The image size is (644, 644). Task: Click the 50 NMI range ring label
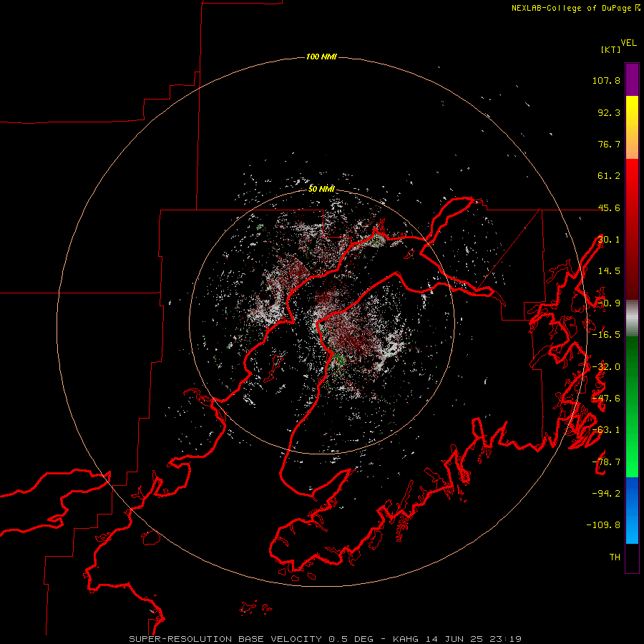point(321,189)
